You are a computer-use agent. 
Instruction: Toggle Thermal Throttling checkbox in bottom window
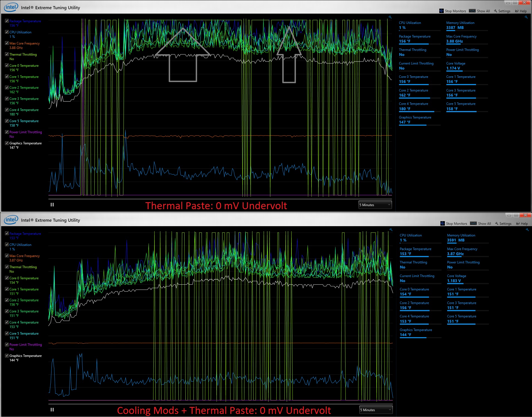(7, 267)
